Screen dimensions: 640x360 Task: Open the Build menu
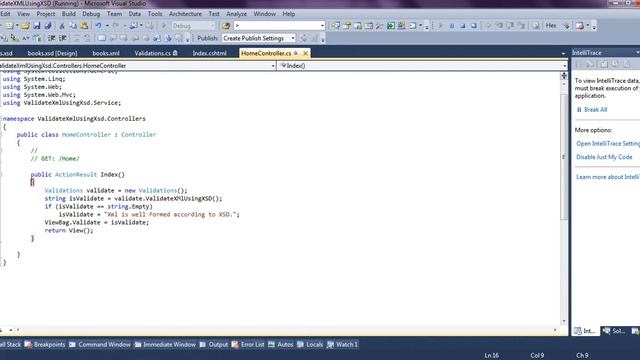69,14
